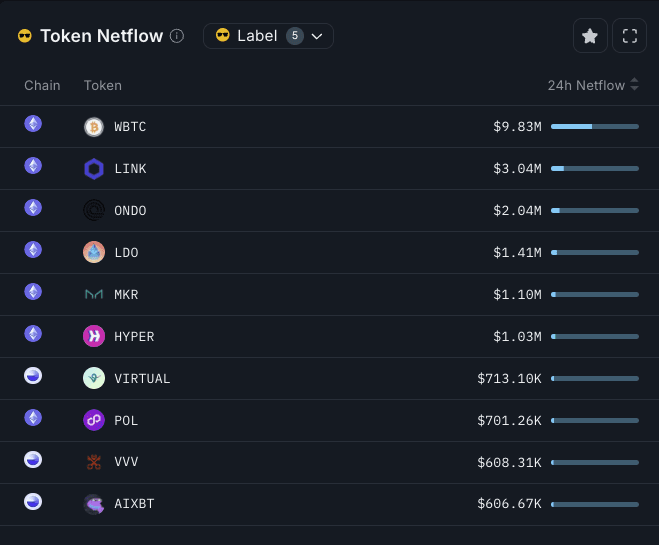
Task: Click the ONDO token icon
Action: click(94, 211)
